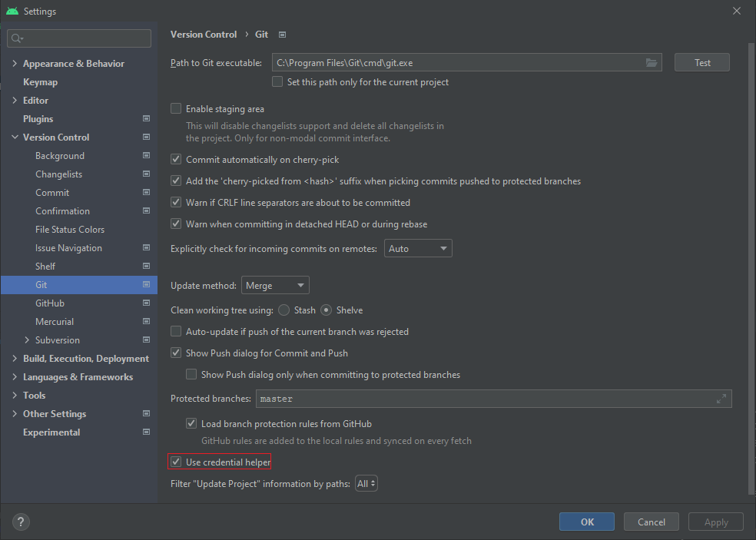Image resolution: width=756 pixels, height=540 pixels.
Task: Open the Keymap settings page
Action: pyautogui.click(x=41, y=82)
